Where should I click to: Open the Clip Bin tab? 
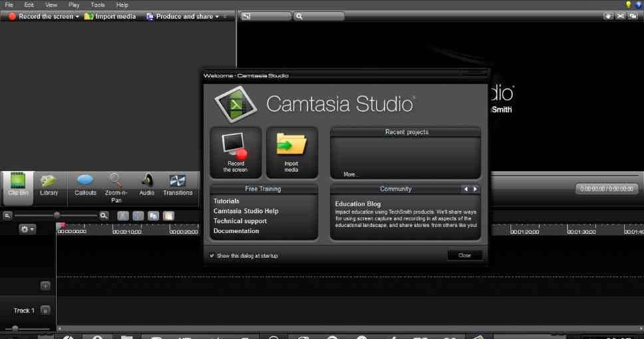pos(18,188)
